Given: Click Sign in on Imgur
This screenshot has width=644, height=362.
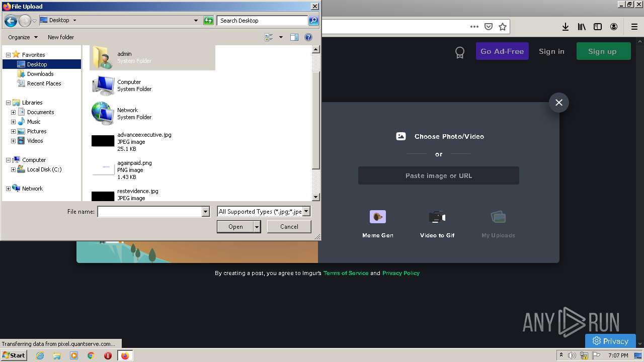Looking at the screenshot, I should click(x=551, y=51).
